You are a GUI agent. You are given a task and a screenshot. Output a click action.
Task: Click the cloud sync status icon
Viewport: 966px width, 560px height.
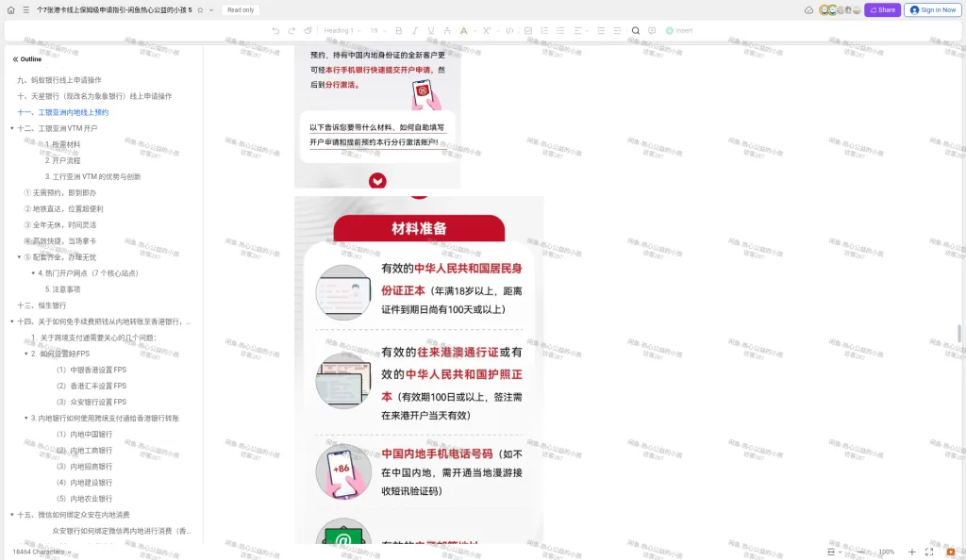pyautogui.click(x=808, y=9)
